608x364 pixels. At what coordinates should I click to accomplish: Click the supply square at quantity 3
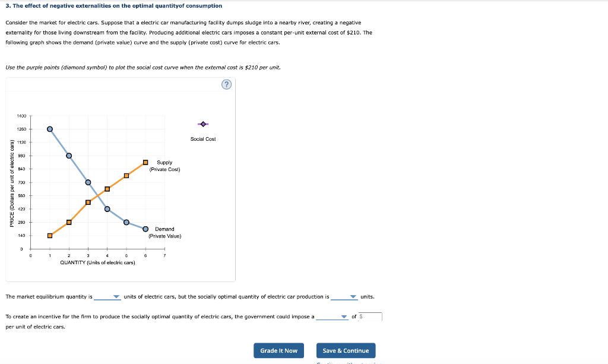tap(88, 201)
